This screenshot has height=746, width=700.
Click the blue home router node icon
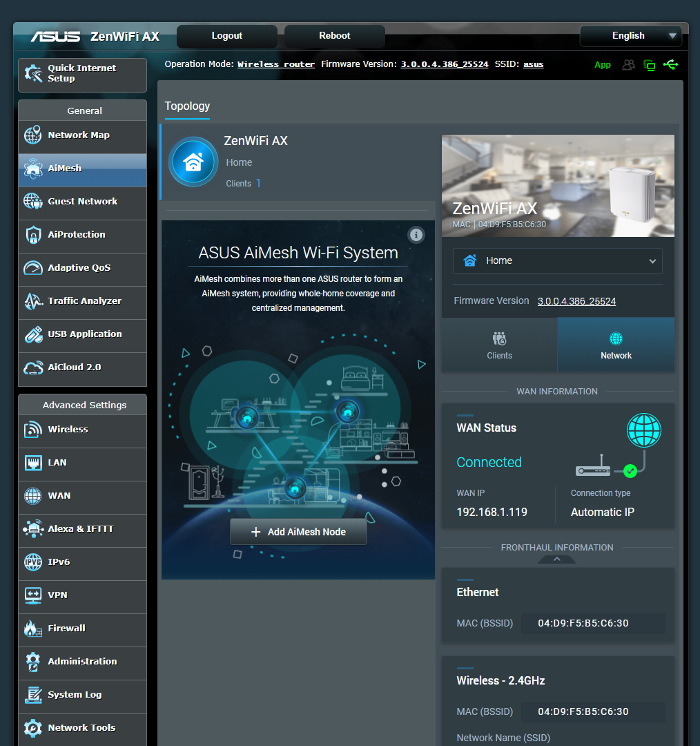point(193,162)
